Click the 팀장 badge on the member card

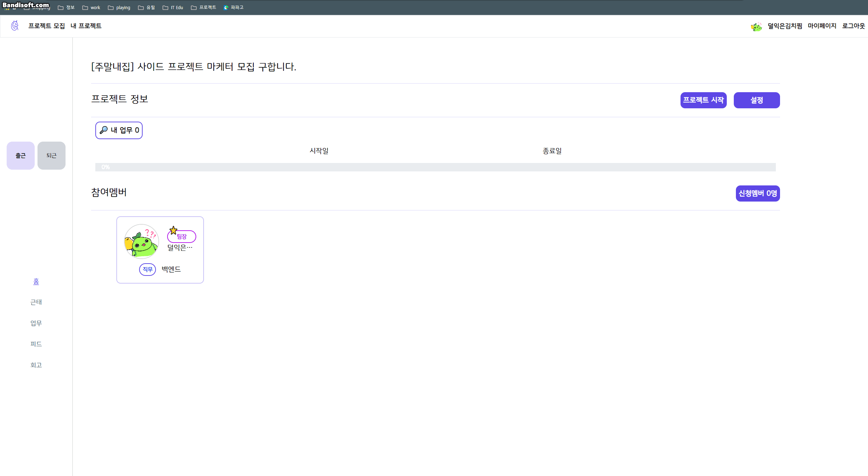tap(182, 237)
